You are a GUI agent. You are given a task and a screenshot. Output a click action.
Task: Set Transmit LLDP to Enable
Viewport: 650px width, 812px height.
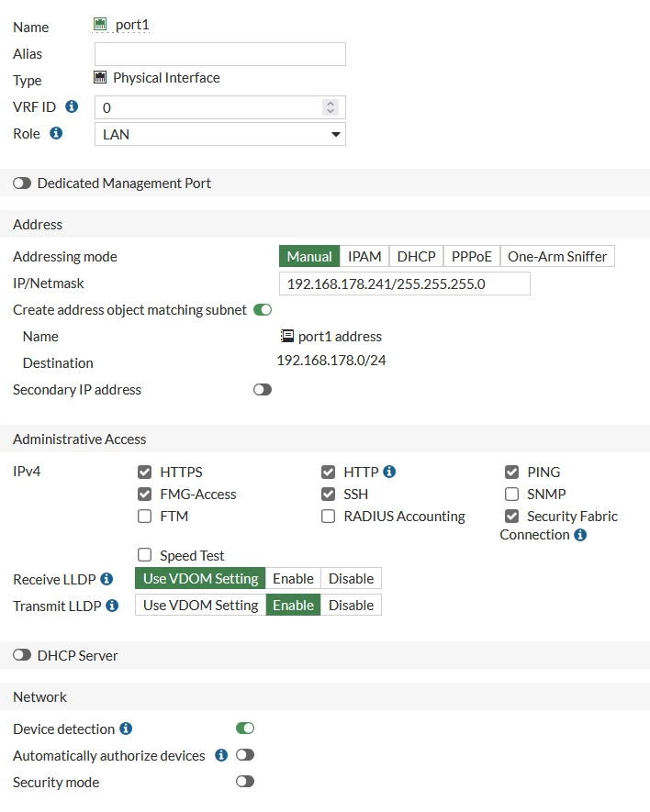294,605
